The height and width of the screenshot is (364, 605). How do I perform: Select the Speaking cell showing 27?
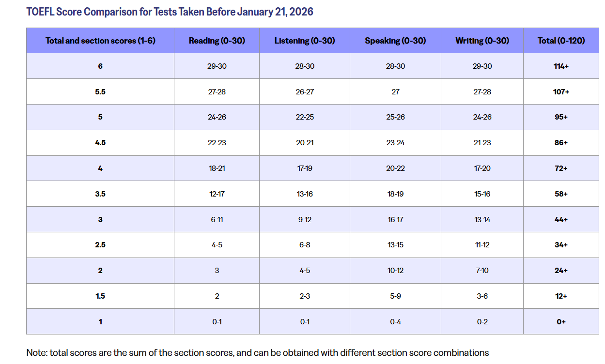[x=395, y=91]
